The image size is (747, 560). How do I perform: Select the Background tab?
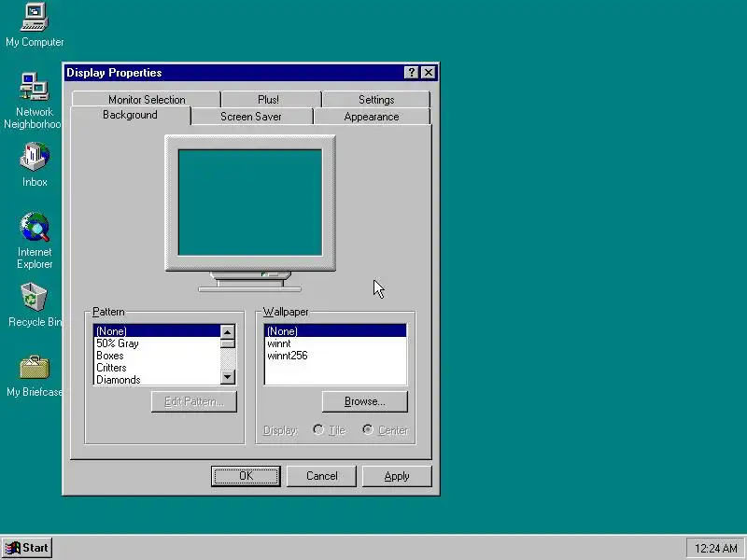click(x=130, y=115)
